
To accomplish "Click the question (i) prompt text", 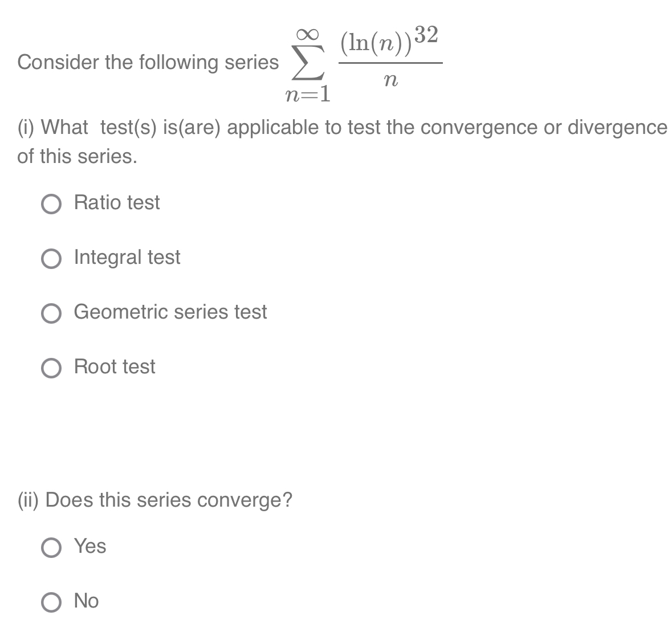I will [336, 128].
